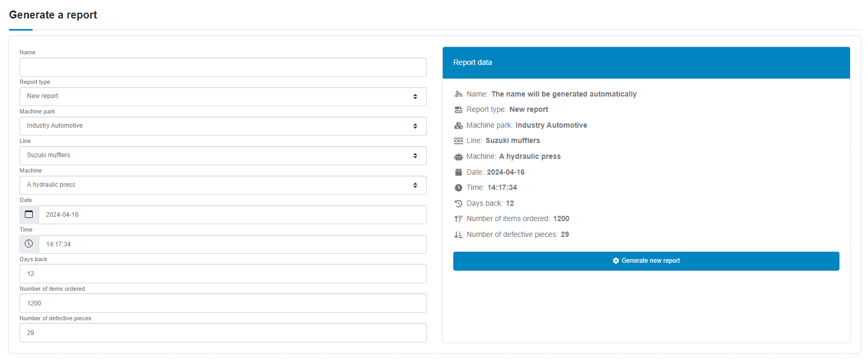This screenshot has height=363, width=868.
Task: Click the '1200' value in Report data
Action: coord(561,218)
